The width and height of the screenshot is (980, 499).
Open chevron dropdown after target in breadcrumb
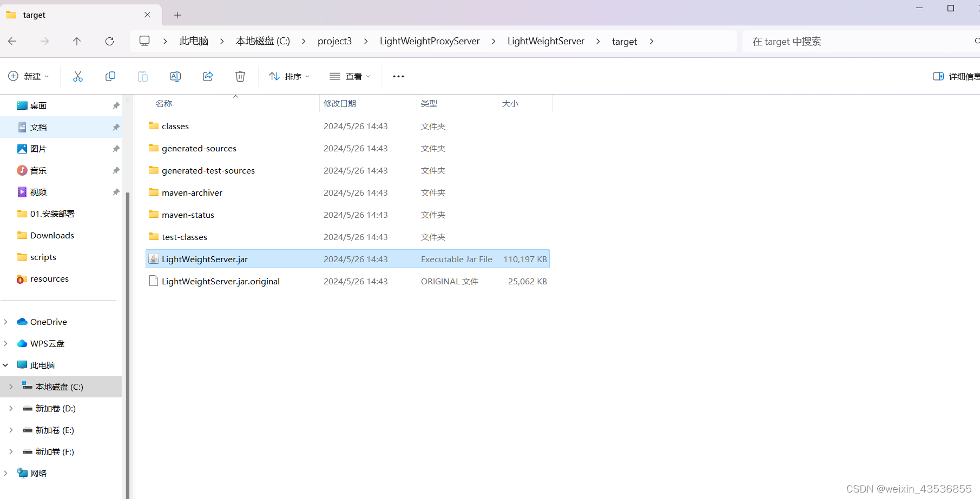coord(652,41)
